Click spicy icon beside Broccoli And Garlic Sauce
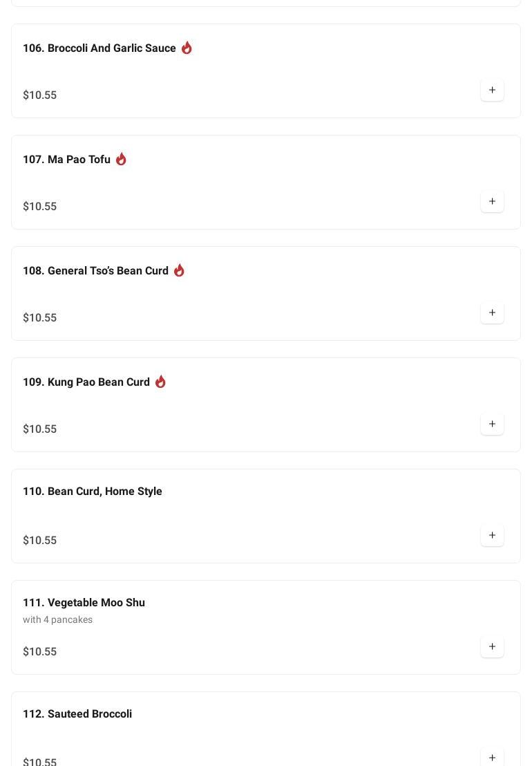Screen dimensions: 532x766 187,48
